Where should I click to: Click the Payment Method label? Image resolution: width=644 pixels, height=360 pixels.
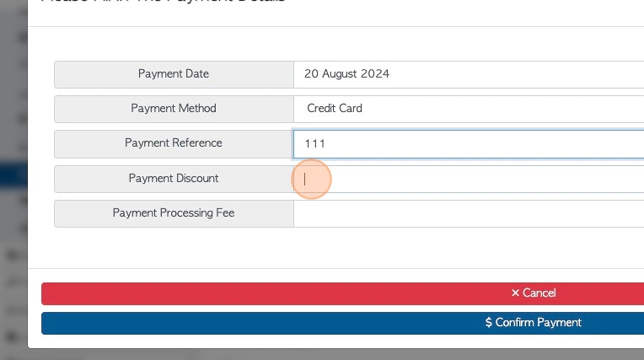point(174,109)
